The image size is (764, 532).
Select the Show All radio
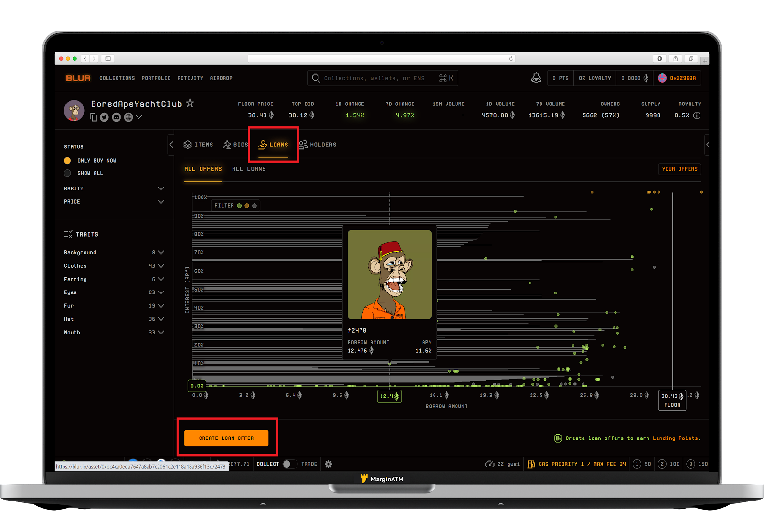click(x=67, y=173)
